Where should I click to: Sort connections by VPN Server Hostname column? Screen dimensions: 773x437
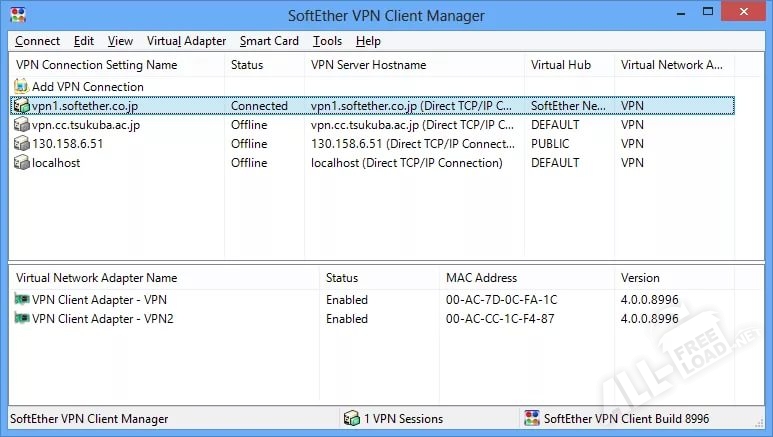(368, 65)
